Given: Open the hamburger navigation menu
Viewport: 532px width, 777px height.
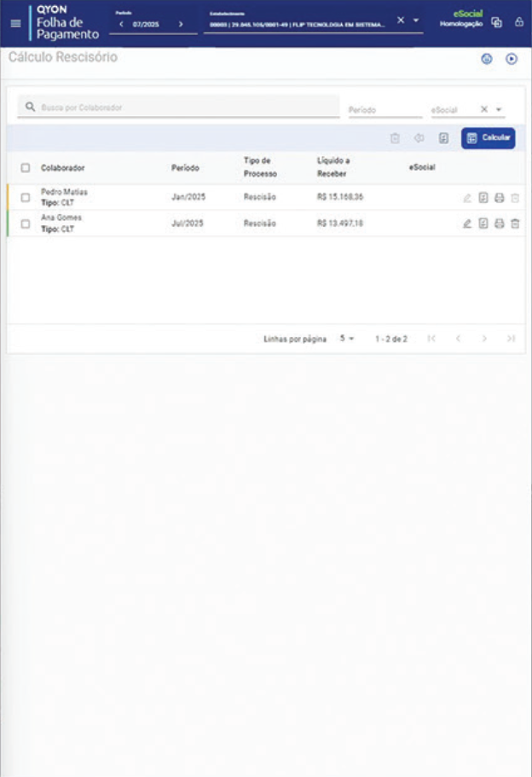Looking at the screenshot, I should (15, 23).
